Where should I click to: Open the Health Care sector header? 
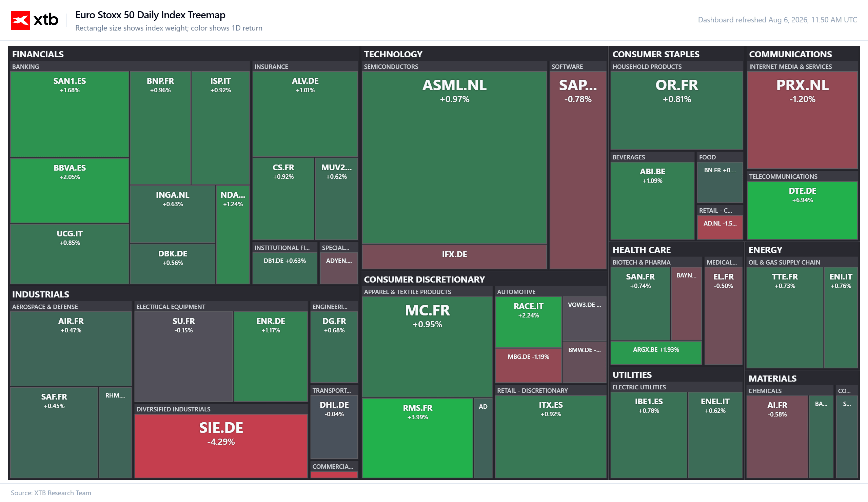pos(642,250)
